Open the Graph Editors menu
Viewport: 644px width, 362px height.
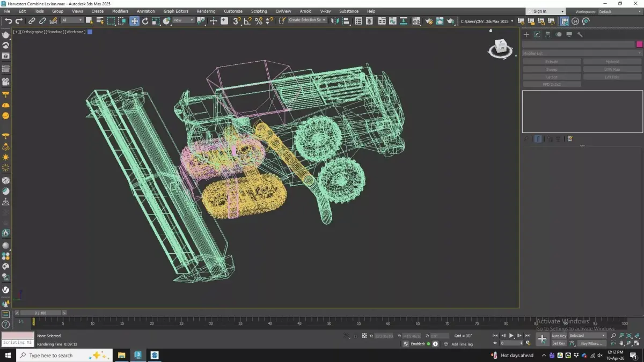click(x=176, y=11)
